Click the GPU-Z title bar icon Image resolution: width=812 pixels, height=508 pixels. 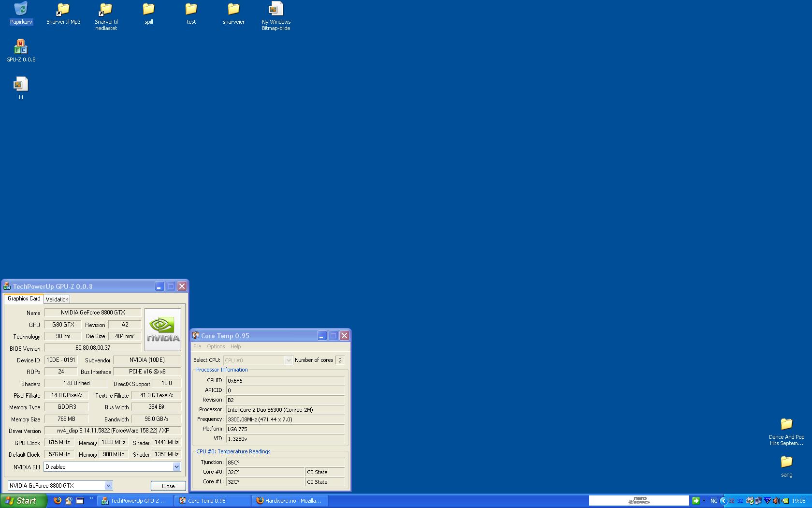pyautogui.click(x=7, y=286)
